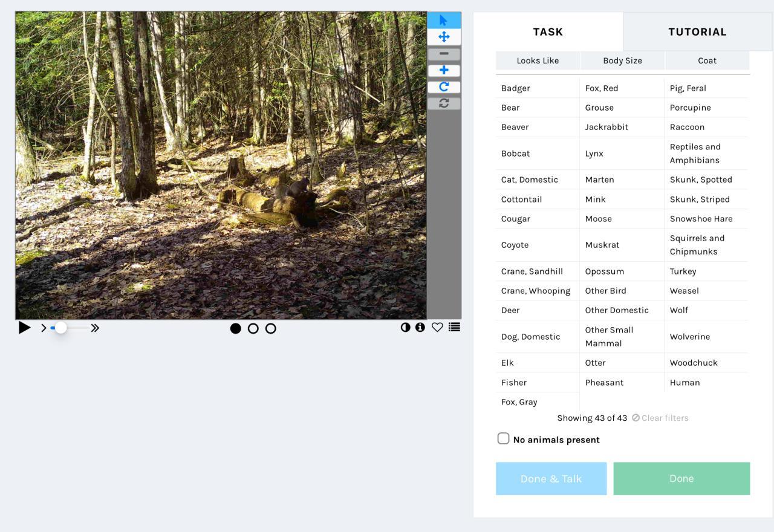The width and height of the screenshot is (774, 532).
Task: Zoom out with the minus button
Action: coord(444,54)
